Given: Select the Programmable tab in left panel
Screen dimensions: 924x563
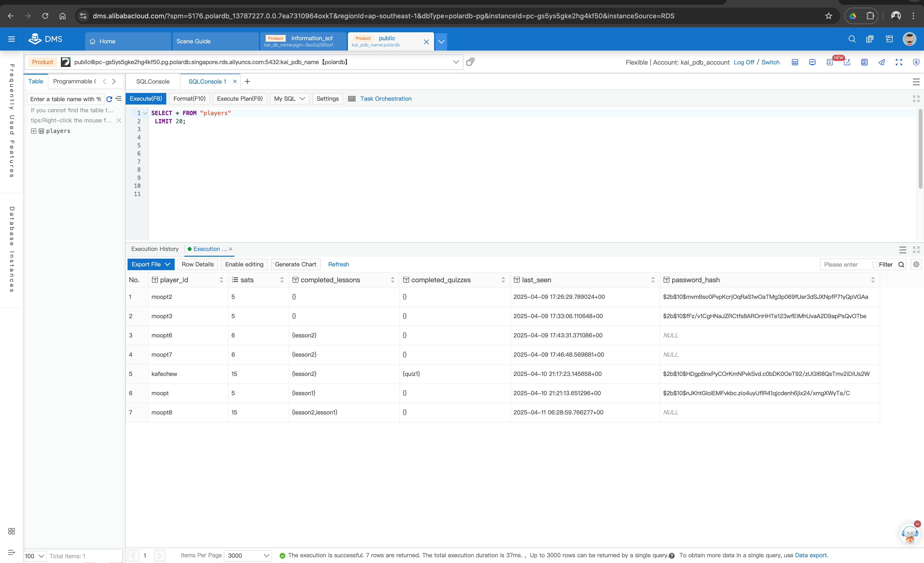Looking at the screenshot, I should pos(74,81).
